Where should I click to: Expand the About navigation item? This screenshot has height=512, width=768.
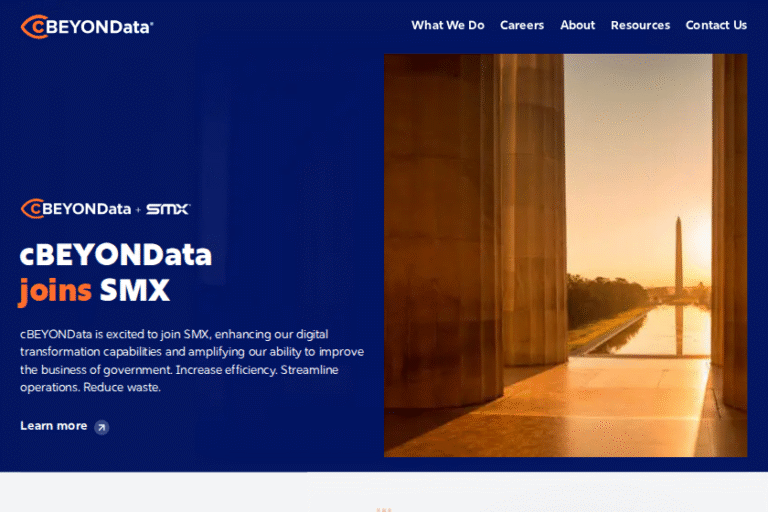577,25
